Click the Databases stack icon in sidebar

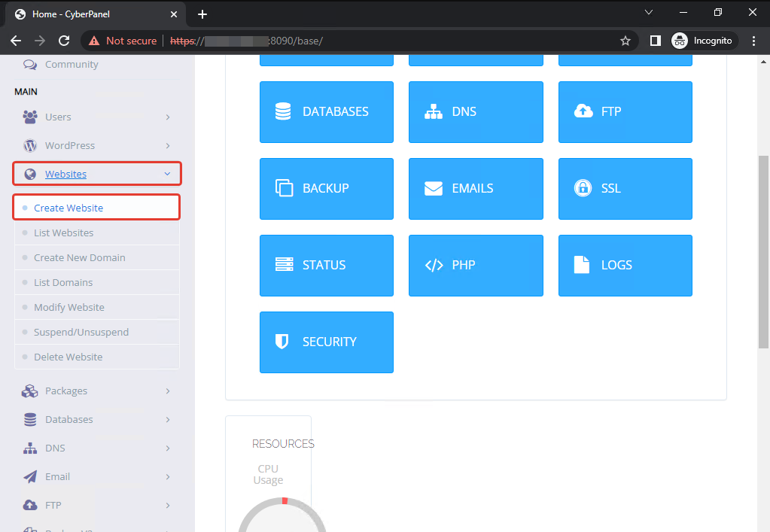tap(30, 420)
